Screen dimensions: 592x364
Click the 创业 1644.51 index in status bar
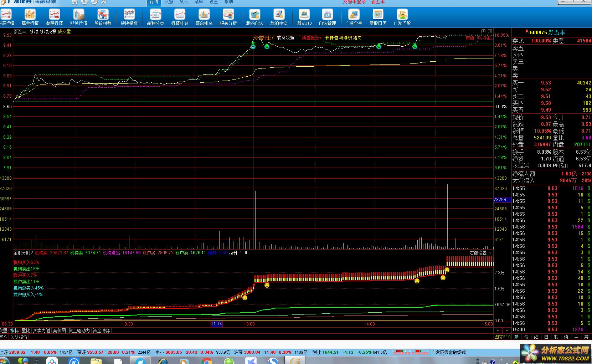point(325,352)
